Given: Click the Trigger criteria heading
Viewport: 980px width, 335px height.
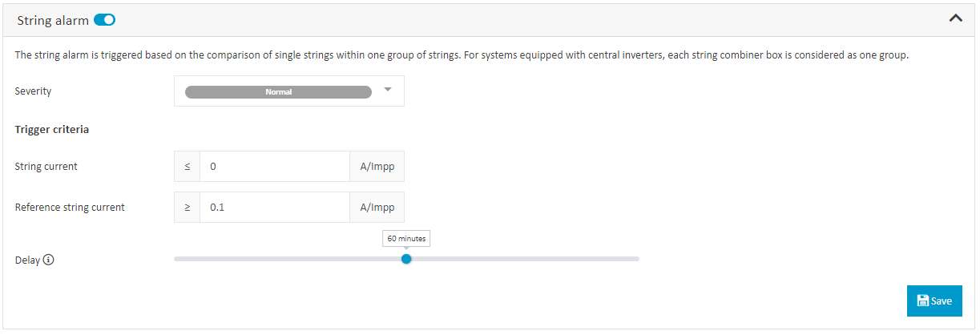Looking at the screenshot, I should pyautogui.click(x=52, y=129).
